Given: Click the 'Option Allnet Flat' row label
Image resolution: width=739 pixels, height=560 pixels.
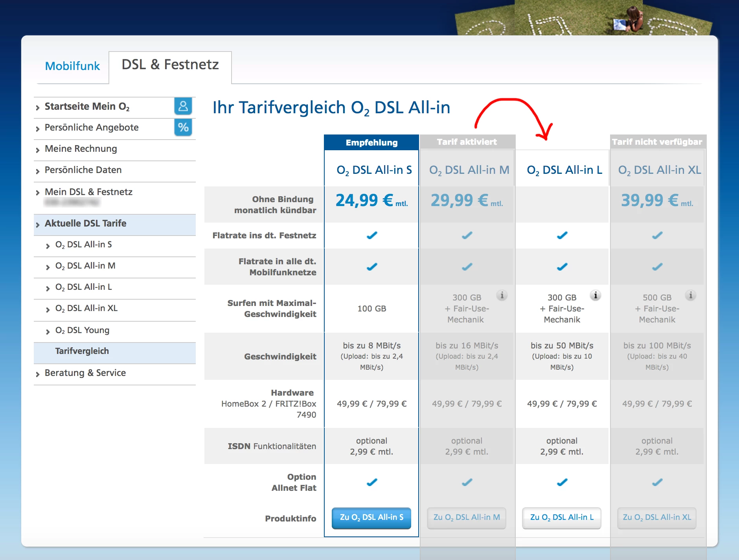Looking at the screenshot, I should point(294,483).
